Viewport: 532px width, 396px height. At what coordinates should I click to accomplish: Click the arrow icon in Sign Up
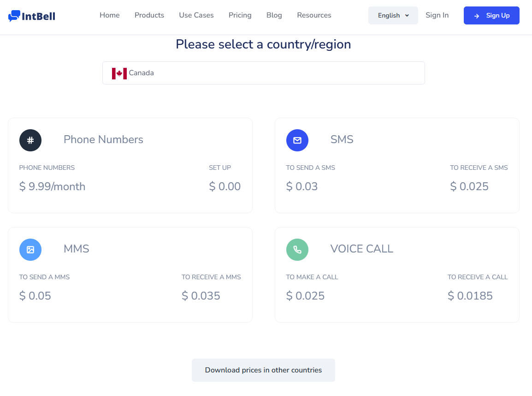477,16
